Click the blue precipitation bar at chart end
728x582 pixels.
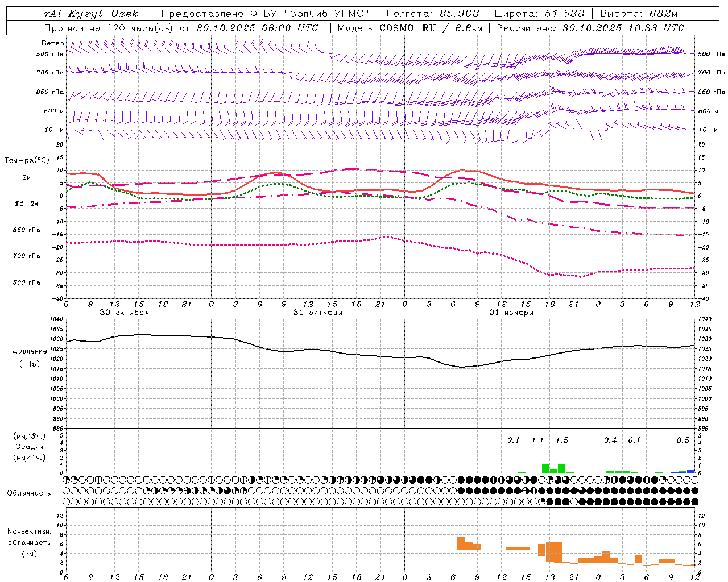(x=691, y=471)
